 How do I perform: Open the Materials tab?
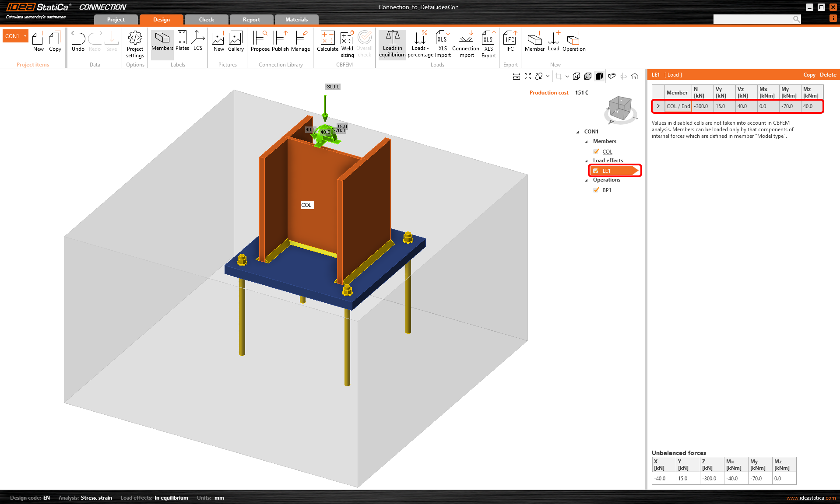click(296, 20)
